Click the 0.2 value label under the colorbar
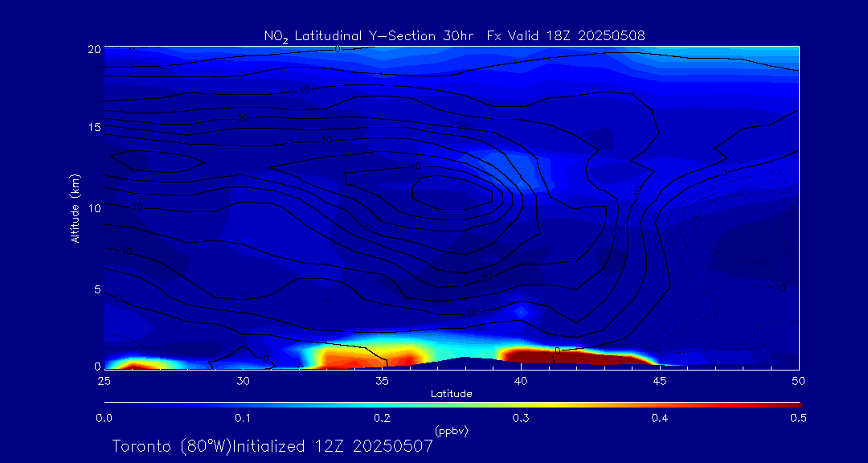Screen dimensions: 868x463 click(x=382, y=418)
